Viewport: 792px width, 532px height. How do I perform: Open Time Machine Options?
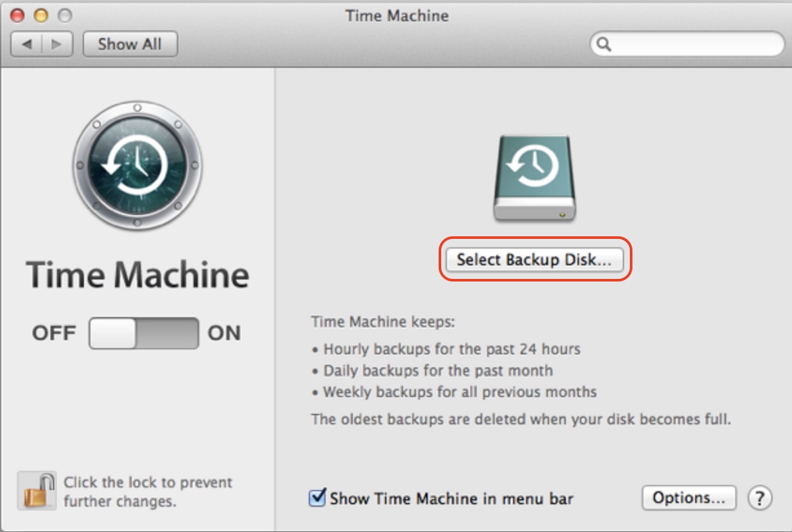(687, 496)
